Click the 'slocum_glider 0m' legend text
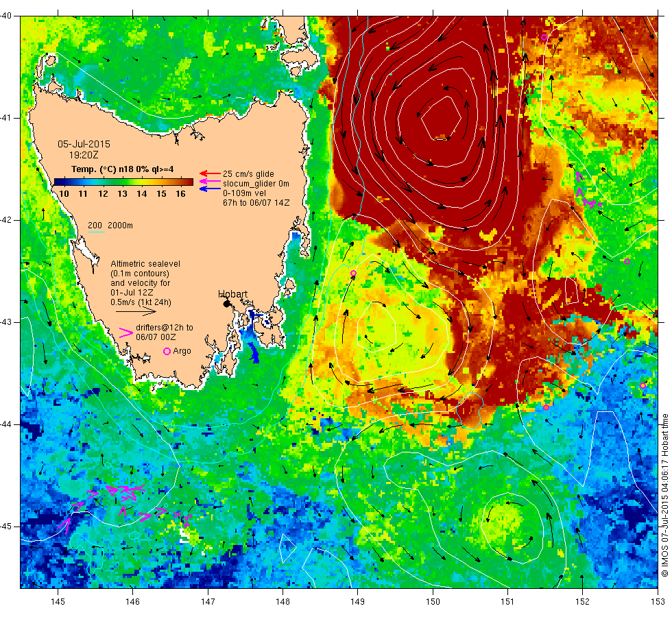672x617 pixels. (x=256, y=184)
